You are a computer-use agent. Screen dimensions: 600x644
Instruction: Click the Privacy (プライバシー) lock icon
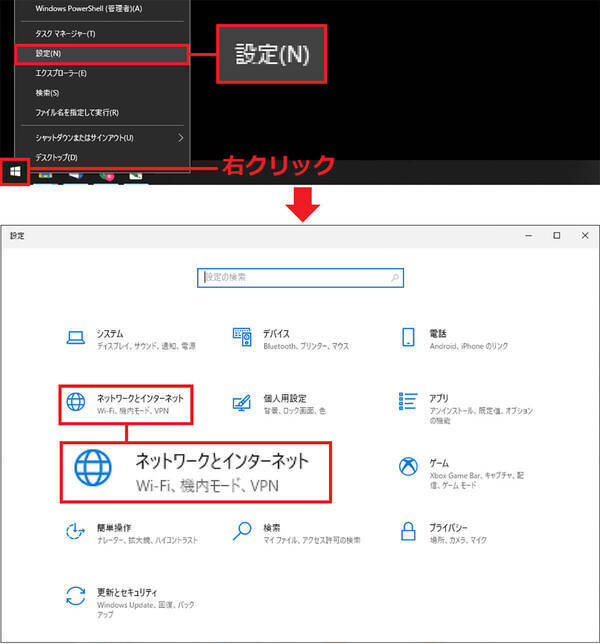[x=408, y=531]
